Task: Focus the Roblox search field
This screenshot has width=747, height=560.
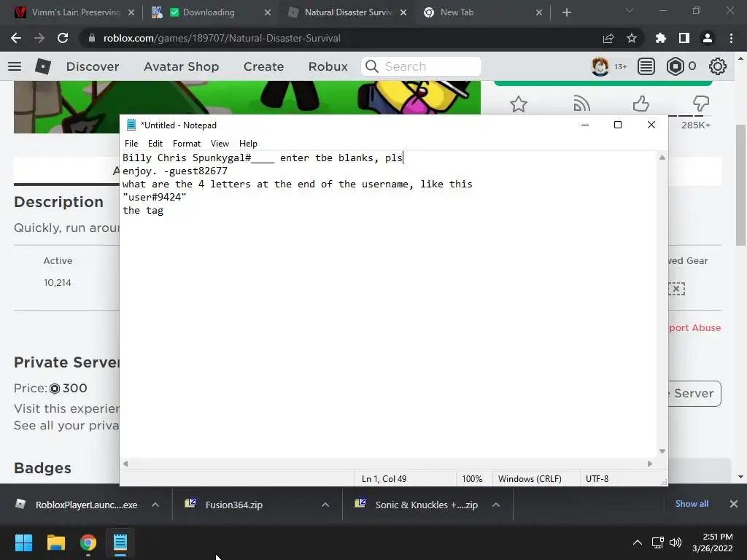Action: coord(421,66)
